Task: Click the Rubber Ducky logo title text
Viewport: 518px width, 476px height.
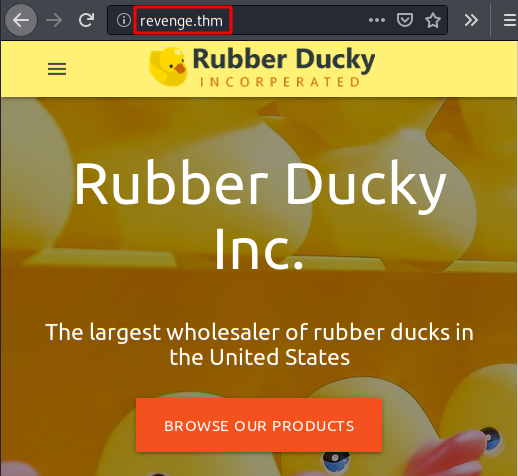Action: coord(284,60)
